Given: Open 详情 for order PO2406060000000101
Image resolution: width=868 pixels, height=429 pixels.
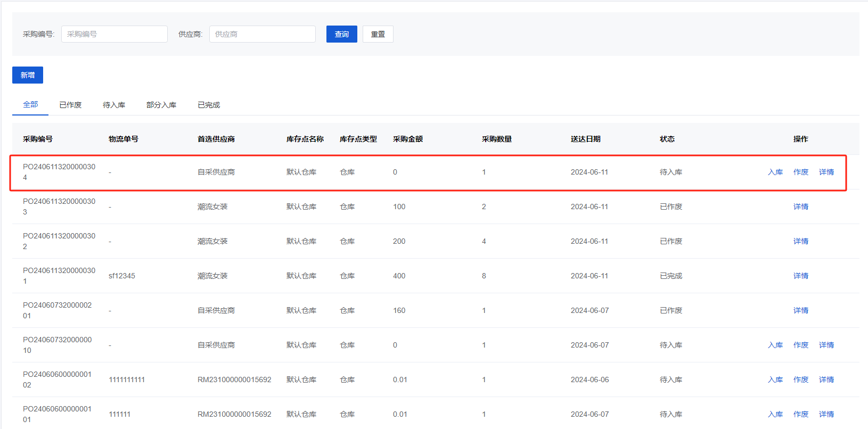Looking at the screenshot, I should [x=826, y=414].
